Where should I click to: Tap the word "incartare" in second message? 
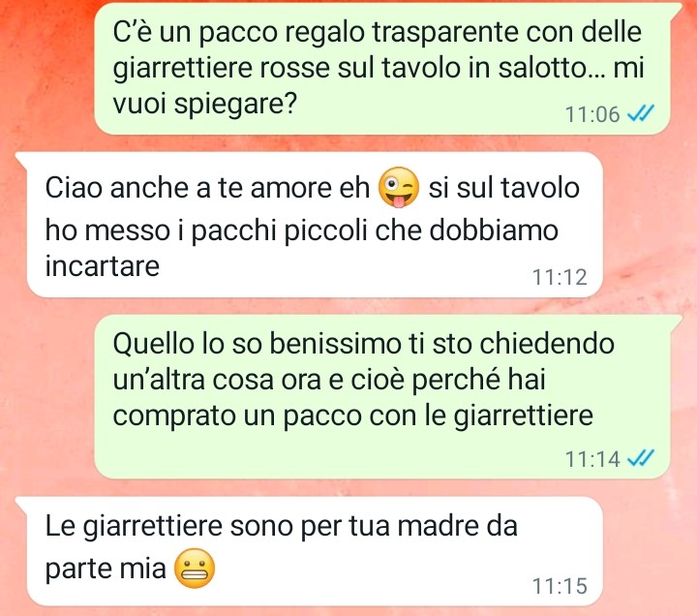tap(103, 266)
